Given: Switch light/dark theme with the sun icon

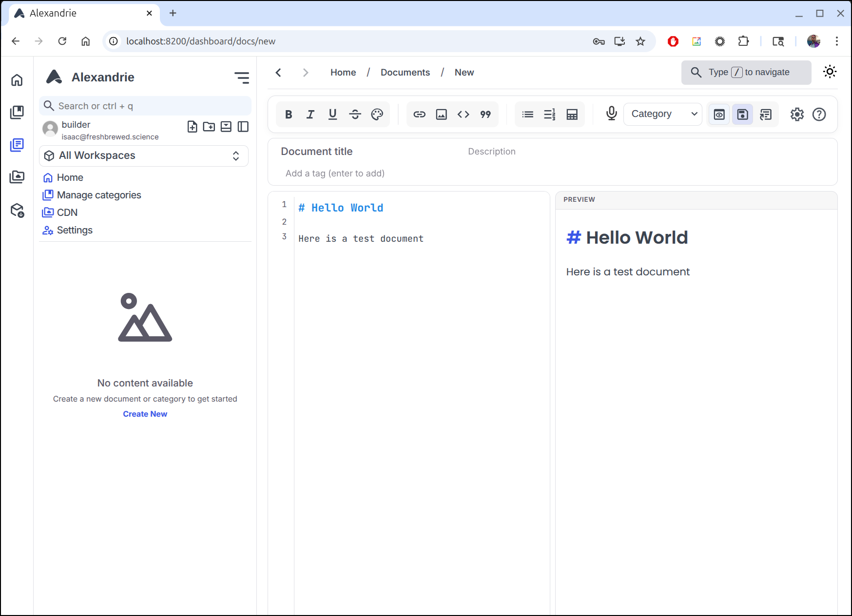Looking at the screenshot, I should pos(830,72).
